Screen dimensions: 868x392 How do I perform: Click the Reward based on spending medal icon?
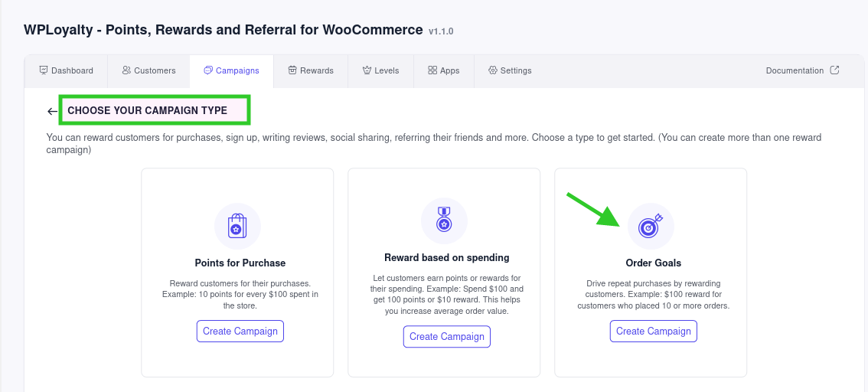tap(444, 219)
